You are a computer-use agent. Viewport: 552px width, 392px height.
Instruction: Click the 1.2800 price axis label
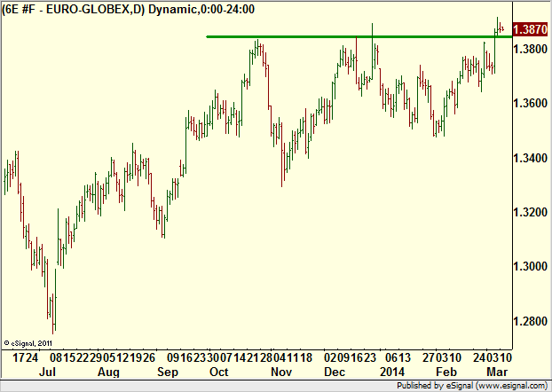(530, 321)
